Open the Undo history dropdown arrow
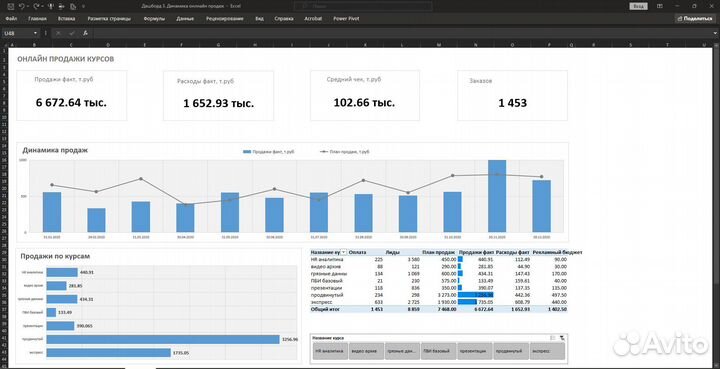Viewport: 720px width, 369px height. pyautogui.click(x=28, y=6)
